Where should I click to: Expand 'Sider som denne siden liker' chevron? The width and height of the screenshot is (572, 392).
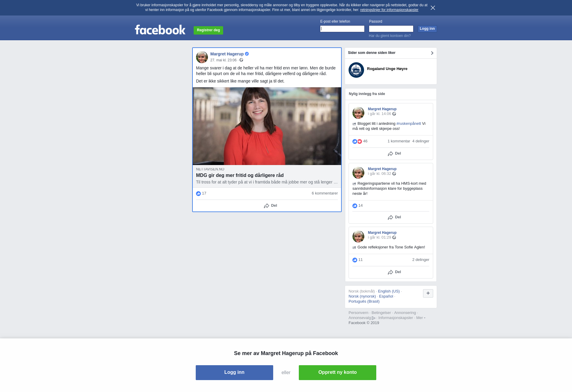432,53
